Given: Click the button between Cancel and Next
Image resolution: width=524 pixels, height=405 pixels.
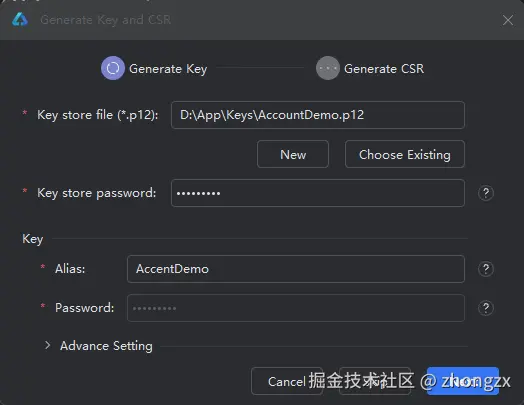Looking at the screenshot, I should click(x=375, y=381).
